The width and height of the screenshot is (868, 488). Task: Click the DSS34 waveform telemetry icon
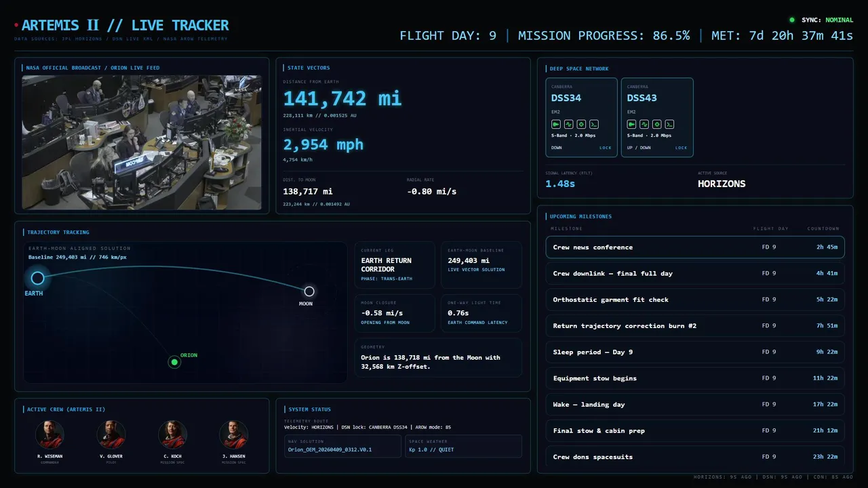click(x=568, y=125)
